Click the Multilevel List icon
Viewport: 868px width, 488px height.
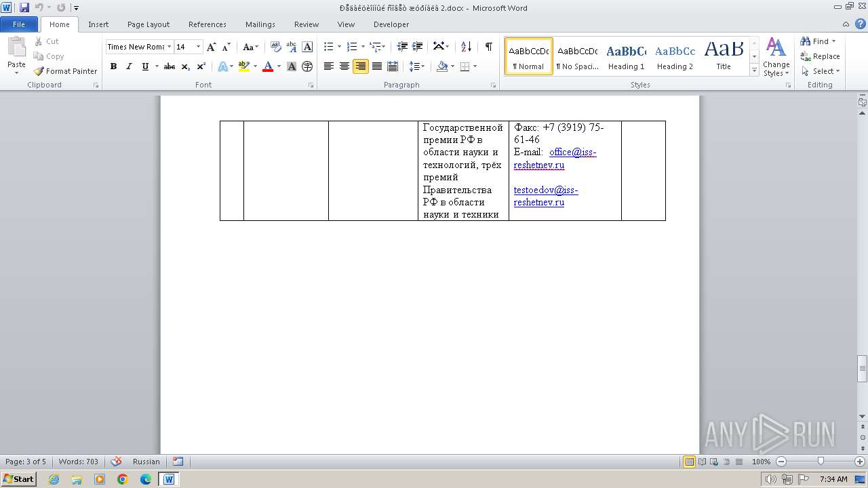pos(374,47)
